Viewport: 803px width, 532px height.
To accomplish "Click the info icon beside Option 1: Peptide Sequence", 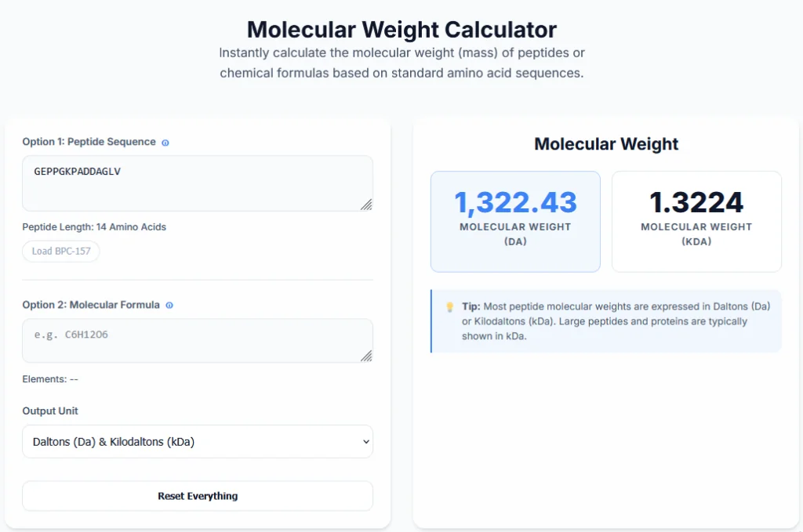I will point(165,142).
